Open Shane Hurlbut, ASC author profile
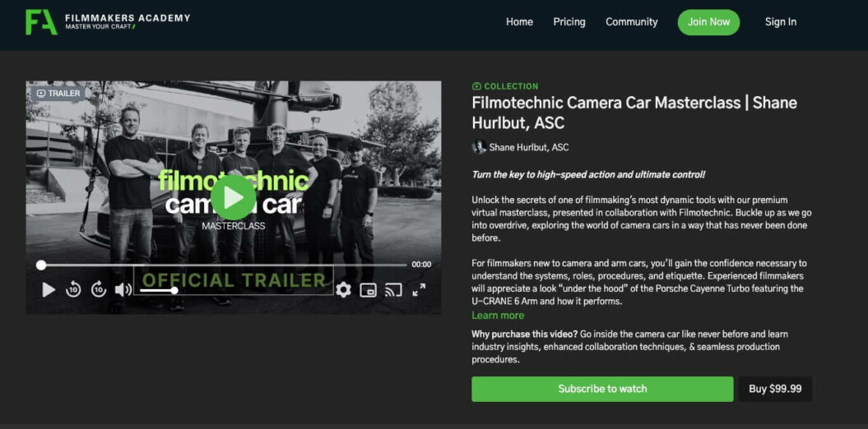Viewport: 868px width, 429px height. (529, 148)
